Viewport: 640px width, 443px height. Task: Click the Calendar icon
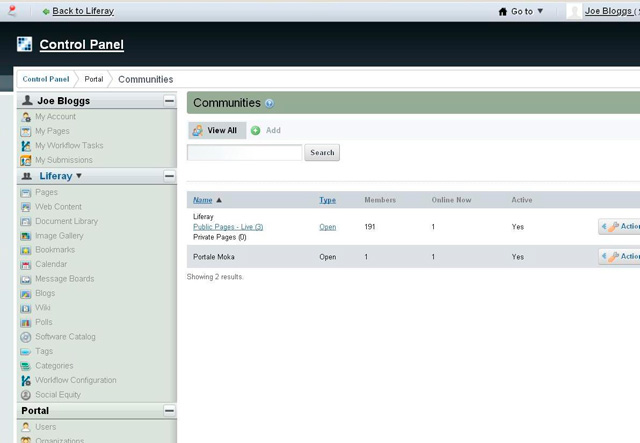point(26,265)
